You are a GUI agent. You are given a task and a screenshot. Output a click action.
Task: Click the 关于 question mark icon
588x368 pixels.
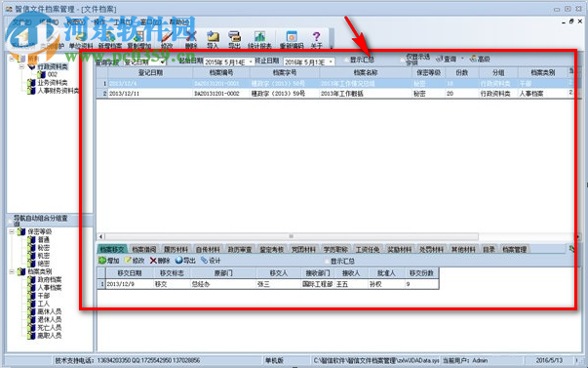[x=317, y=36]
